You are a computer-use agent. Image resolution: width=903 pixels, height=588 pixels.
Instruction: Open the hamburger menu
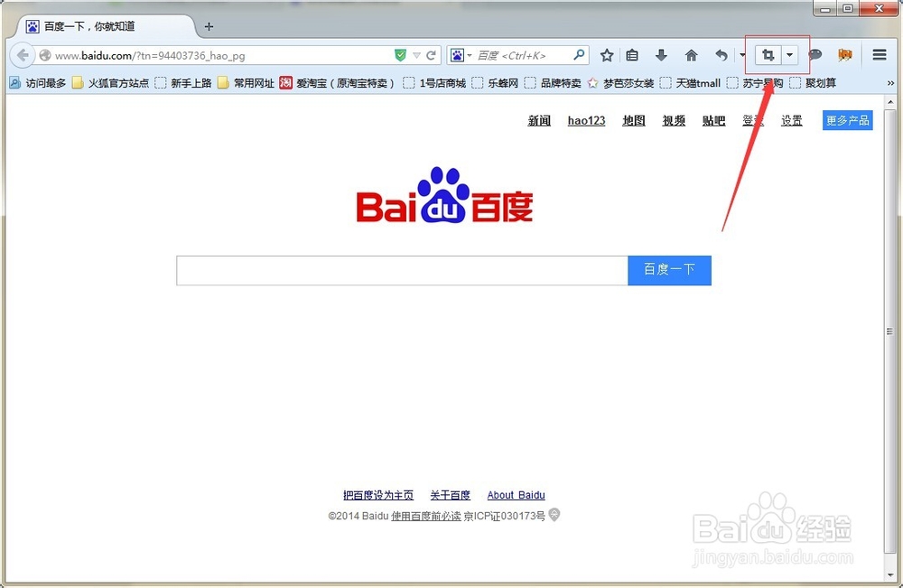[880, 55]
